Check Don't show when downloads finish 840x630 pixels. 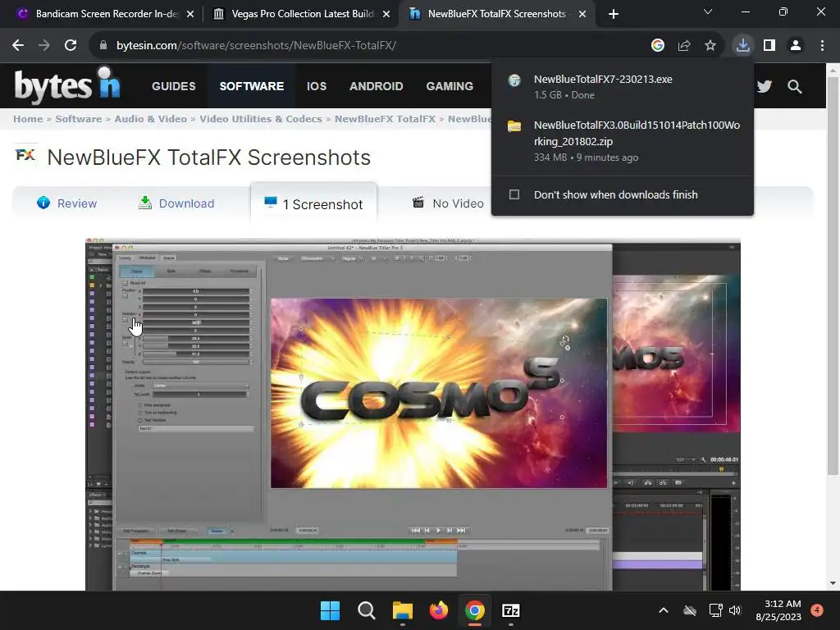(514, 194)
